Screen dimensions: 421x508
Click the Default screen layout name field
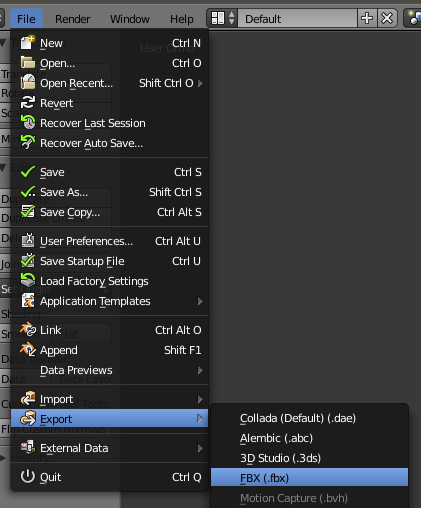[x=297, y=19]
